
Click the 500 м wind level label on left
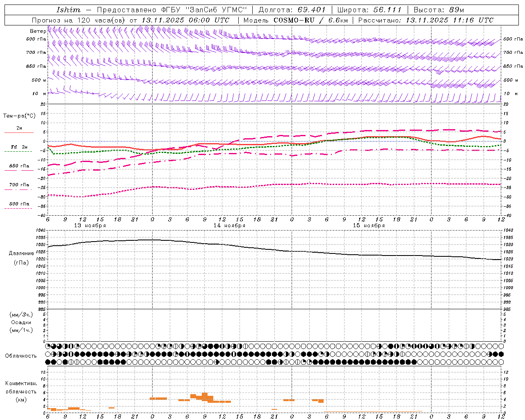(39, 80)
